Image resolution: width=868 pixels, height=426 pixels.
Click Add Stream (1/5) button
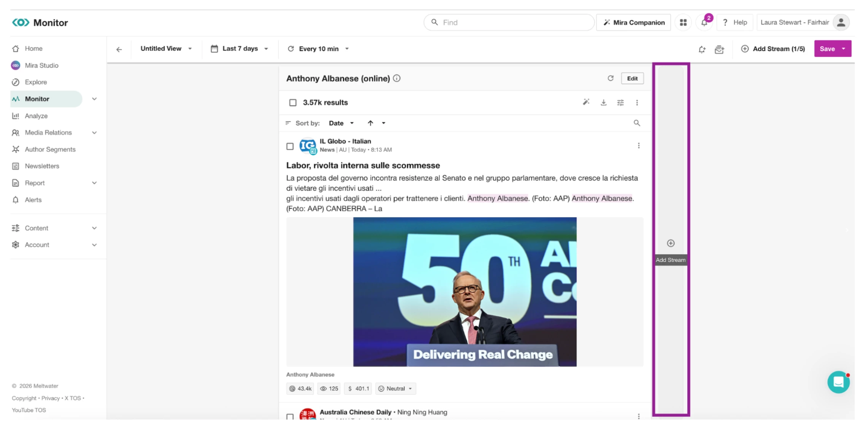(773, 49)
